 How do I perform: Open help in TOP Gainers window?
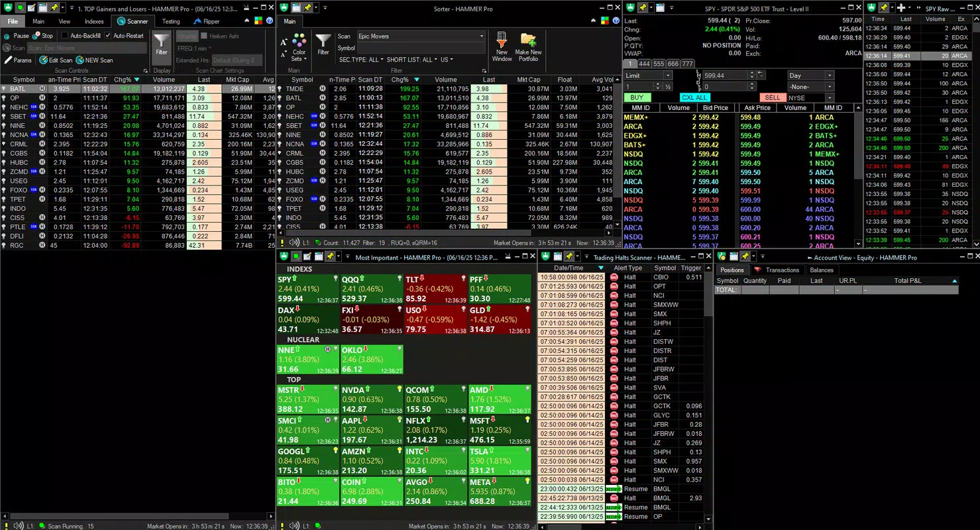tap(270, 21)
